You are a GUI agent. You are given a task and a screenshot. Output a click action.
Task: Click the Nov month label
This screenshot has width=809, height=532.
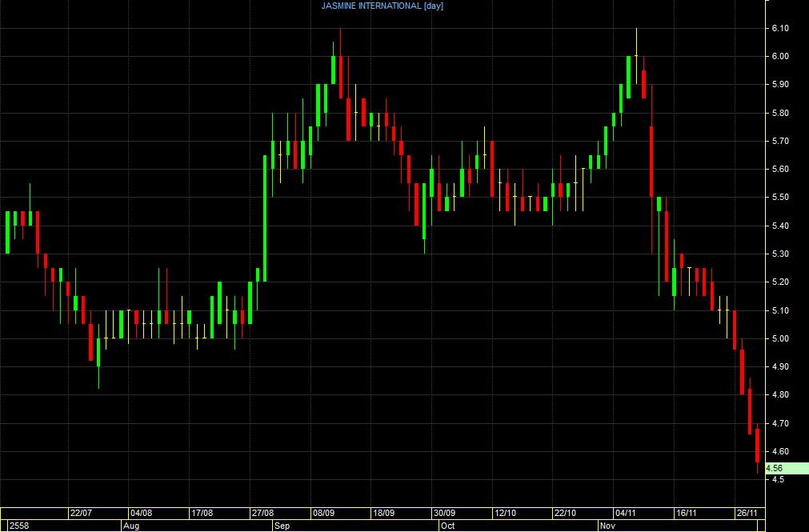coord(608,526)
